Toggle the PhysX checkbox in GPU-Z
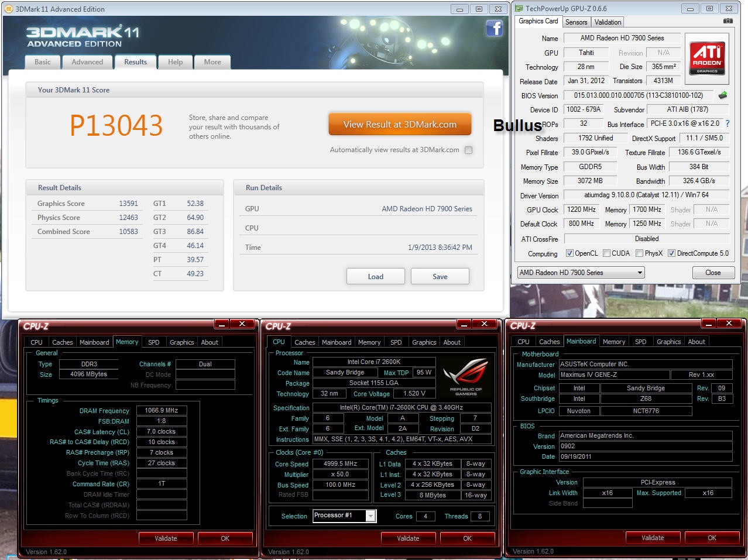Viewport: 748px width, 560px height. click(639, 253)
